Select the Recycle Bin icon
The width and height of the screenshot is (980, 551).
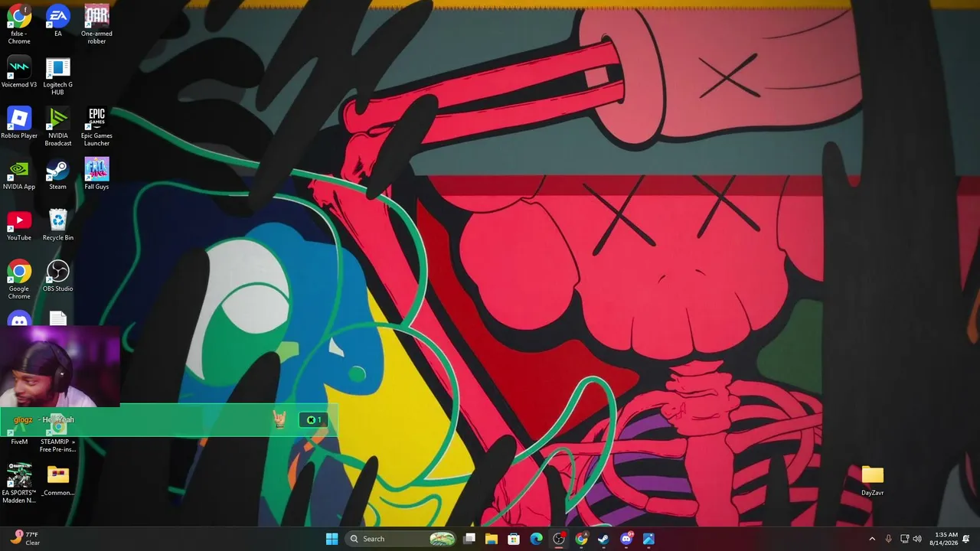click(x=57, y=225)
